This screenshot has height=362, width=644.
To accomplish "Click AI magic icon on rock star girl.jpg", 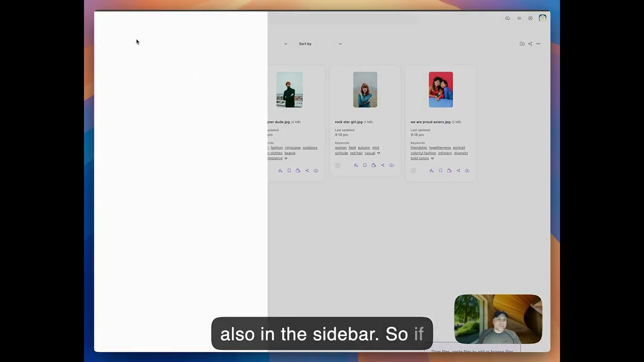I will (x=356, y=165).
